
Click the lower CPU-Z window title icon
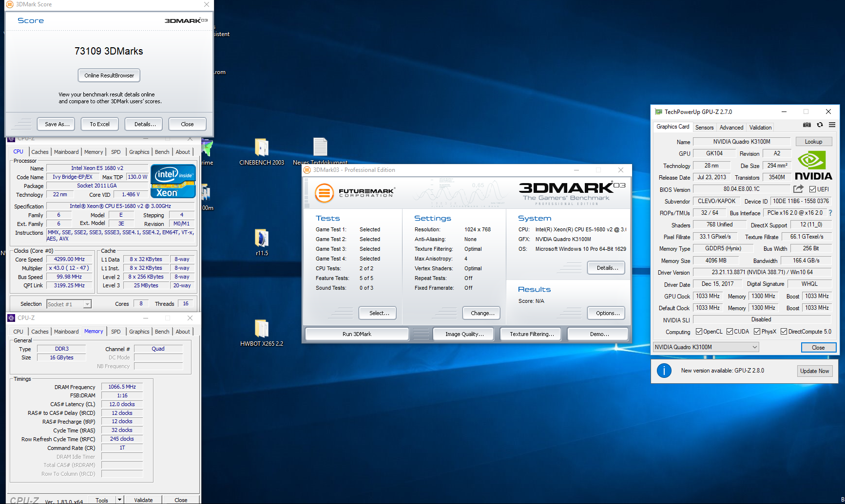(11, 318)
